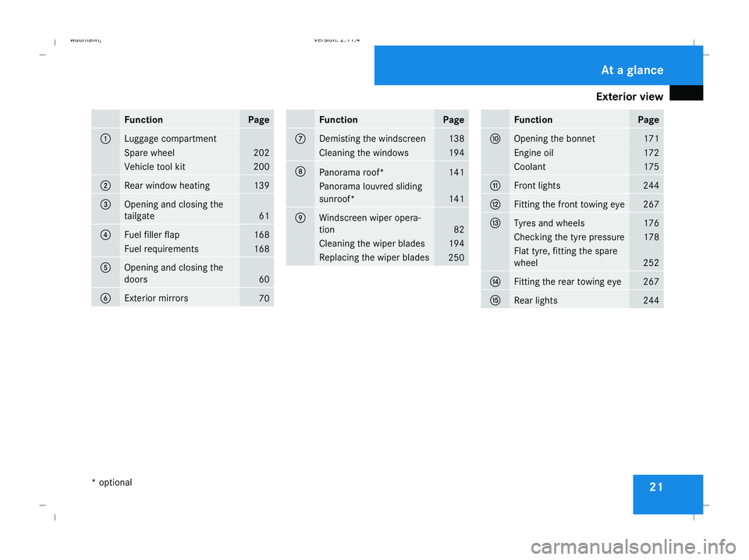Screen dimensions: 749x560
Task: Click 'Coolant' entry
Action: click(530, 167)
